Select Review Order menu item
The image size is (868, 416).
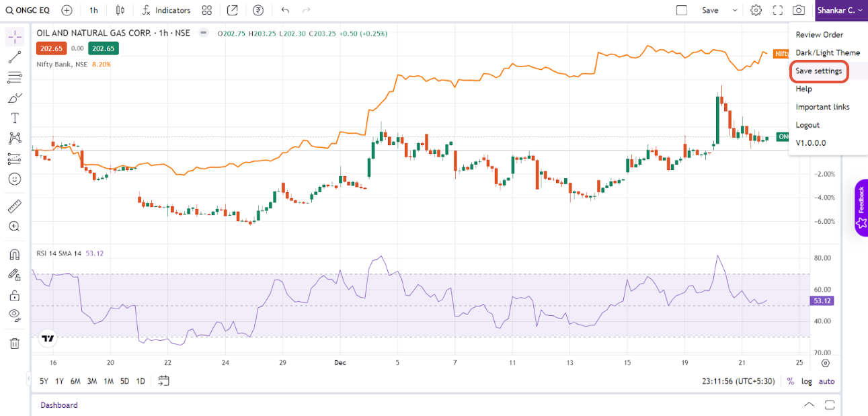819,34
